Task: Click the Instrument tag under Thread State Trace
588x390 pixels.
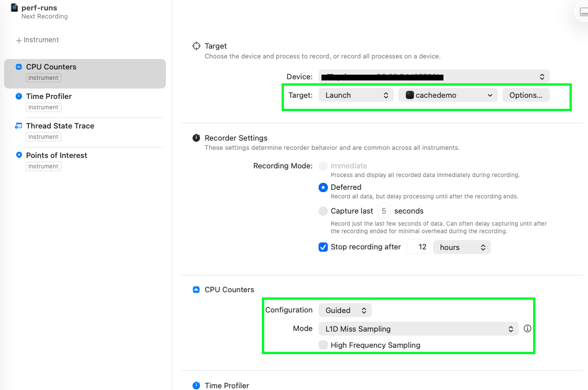Action: coord(43,137)
